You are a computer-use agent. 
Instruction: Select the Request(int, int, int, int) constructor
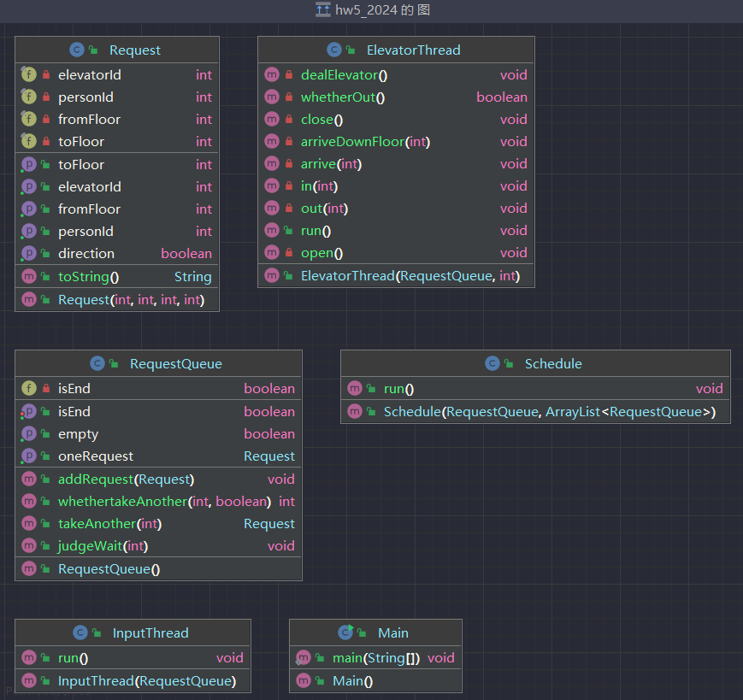click(117, 299)
